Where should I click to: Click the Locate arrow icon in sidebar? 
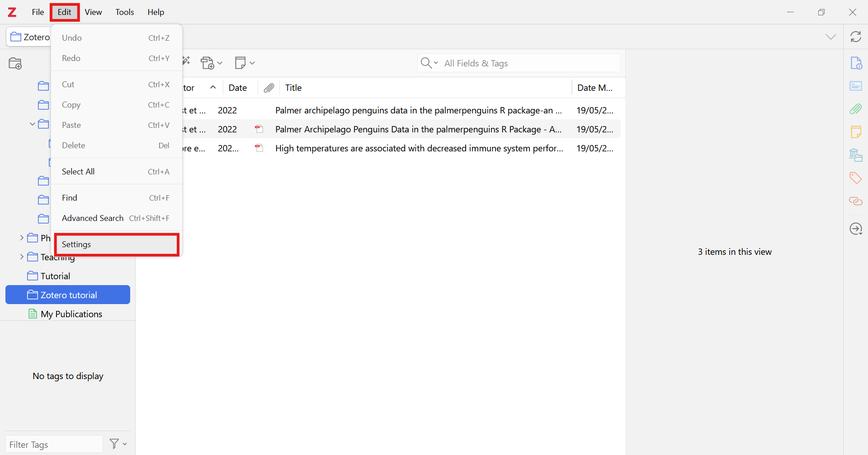pos(856,229)
